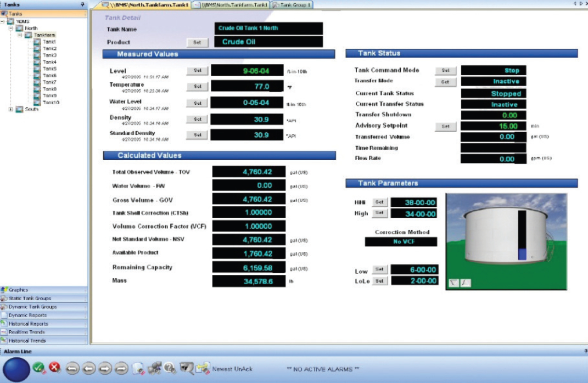Screen dimensions: 588x383
Task: Open Static Tank Groups section
Action: click(43, 298)
